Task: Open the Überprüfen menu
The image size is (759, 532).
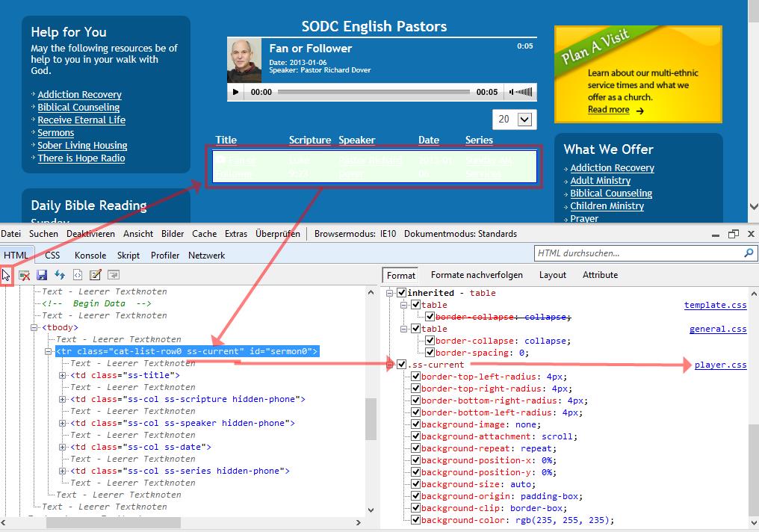Action: [x=277, y=234]
